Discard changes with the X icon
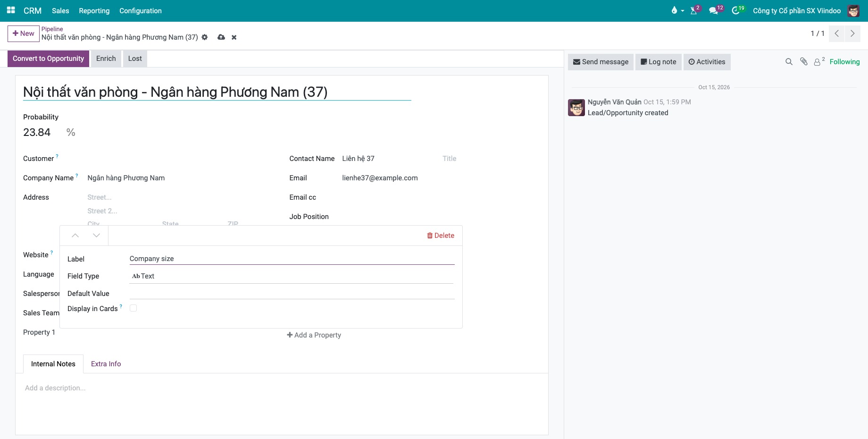The height and width of the screenshot is (439, 868). (x=234, y=37)
